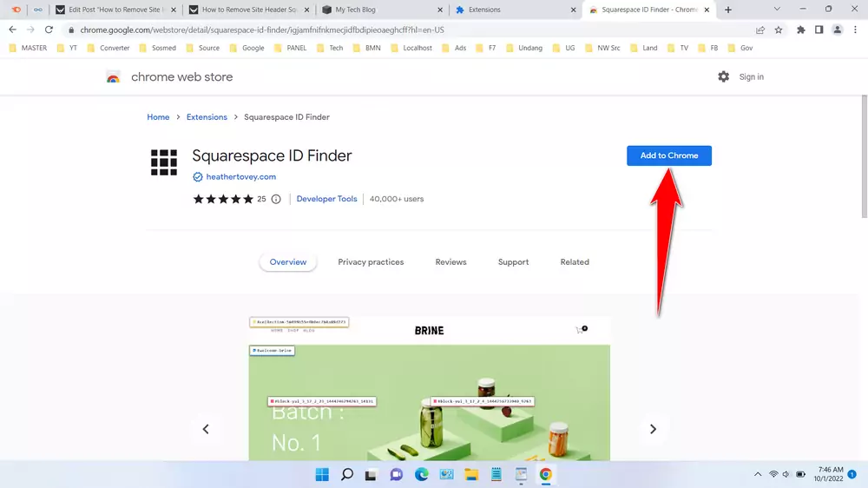Screen dimensions: 868x488
Task: Open the Sosmed bookmarks folder
Action: [x=157, y=48]
